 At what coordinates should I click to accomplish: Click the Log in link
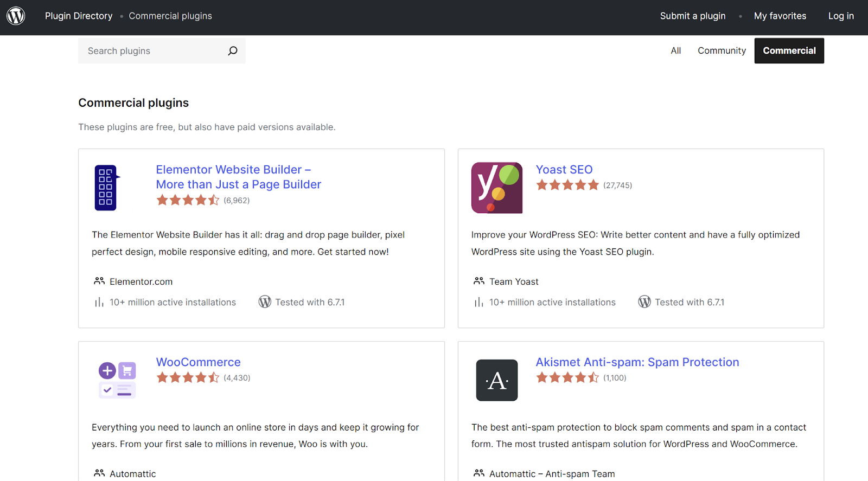pyautogui.click(x=840, y=16)
